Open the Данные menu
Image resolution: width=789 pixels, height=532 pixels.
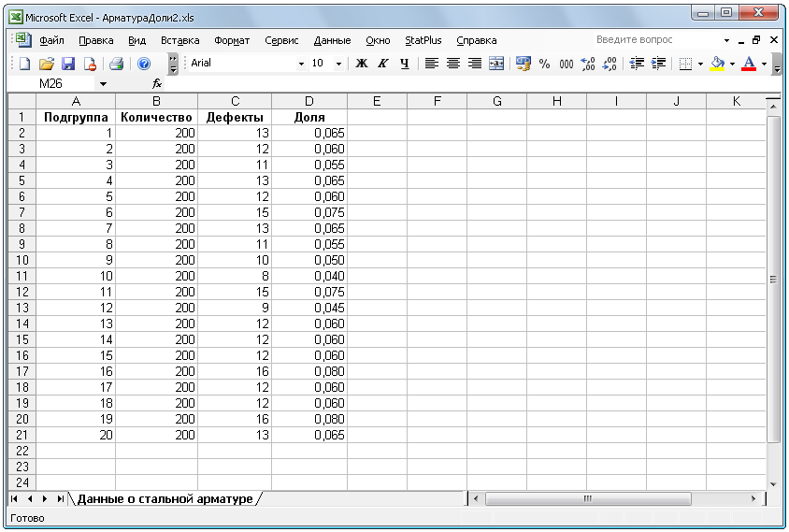332,40
